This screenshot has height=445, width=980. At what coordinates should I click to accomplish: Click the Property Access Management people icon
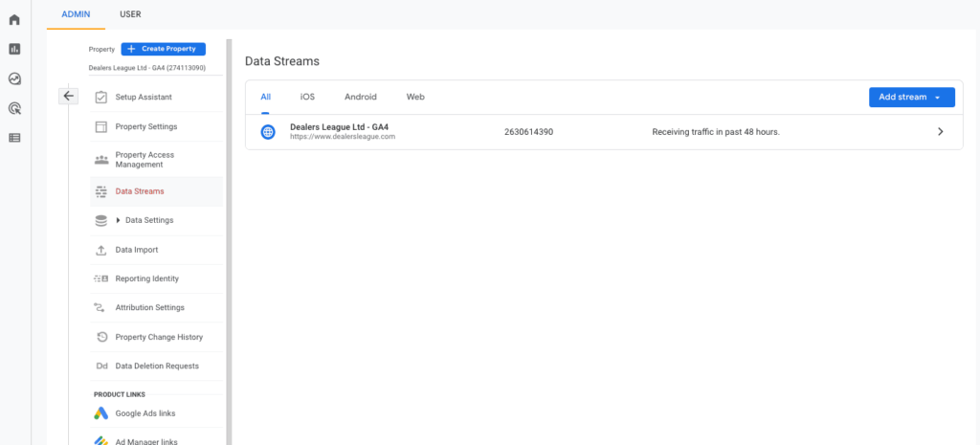click(x=101, y=160)
